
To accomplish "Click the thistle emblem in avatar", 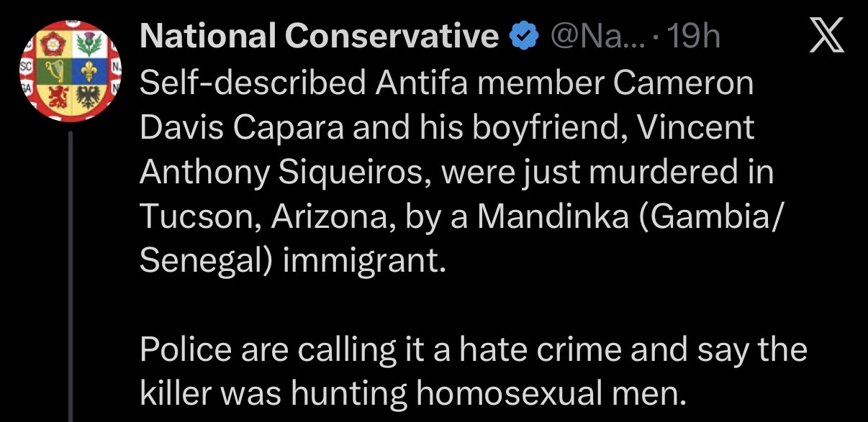I will pos(90,45).
